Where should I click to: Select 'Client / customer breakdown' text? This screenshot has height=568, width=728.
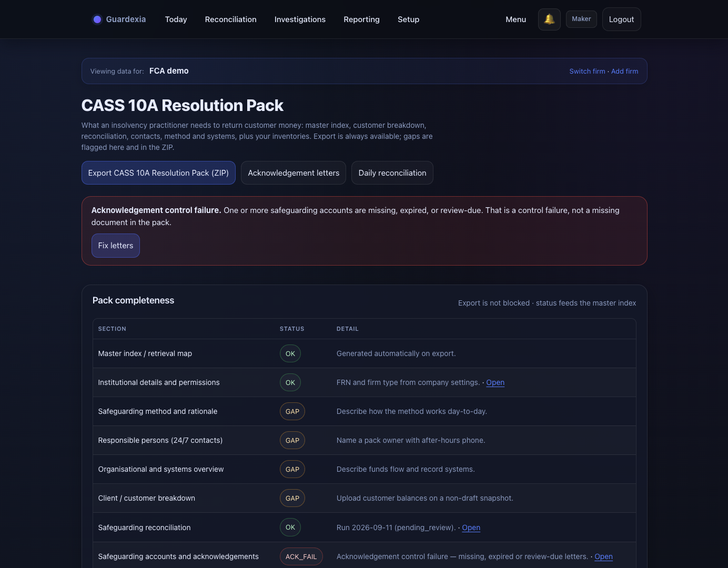click(147, 498)
